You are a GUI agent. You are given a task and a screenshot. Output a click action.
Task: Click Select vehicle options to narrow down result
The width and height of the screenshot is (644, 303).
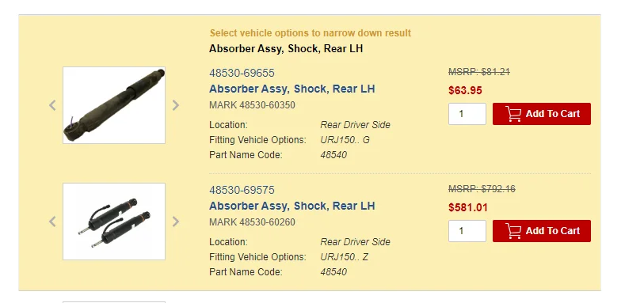tap(311, 33)
